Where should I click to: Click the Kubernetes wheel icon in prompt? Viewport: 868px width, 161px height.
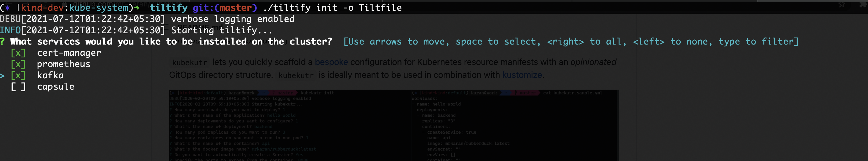pos(8,8)
